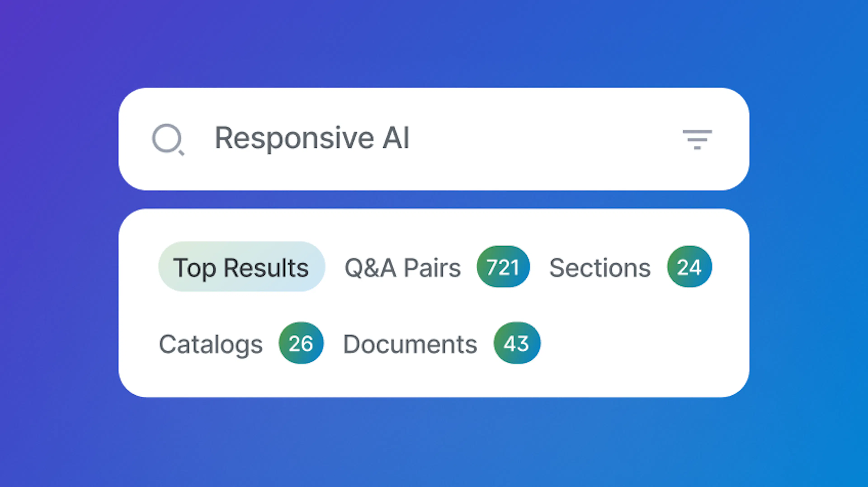
Task: Click the word Responsive in search box
Action: point(294,138)
